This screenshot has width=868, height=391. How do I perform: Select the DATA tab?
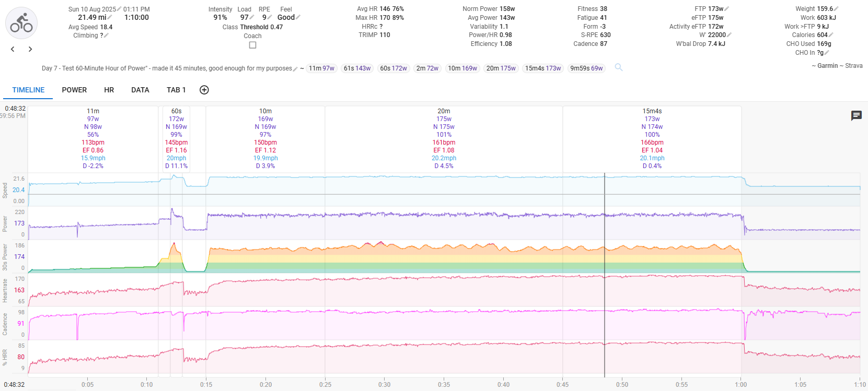tap(140, 90)
